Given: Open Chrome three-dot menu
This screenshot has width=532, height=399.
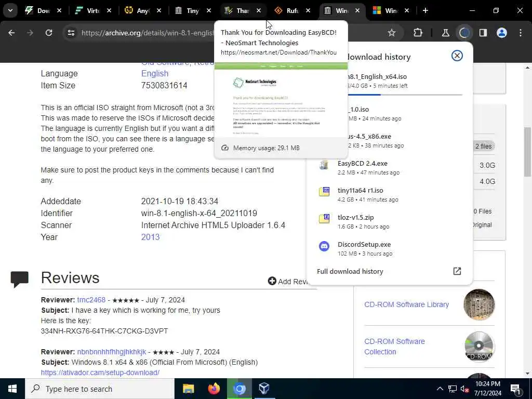Looking at the screenshot, I should coord(521,33).
